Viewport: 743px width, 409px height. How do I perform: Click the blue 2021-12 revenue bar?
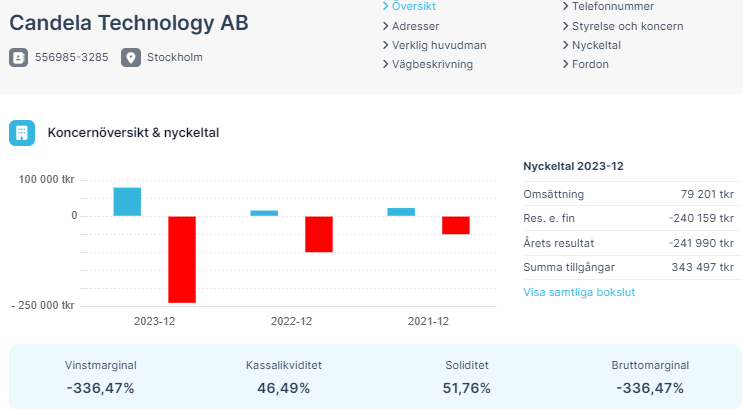401,211
